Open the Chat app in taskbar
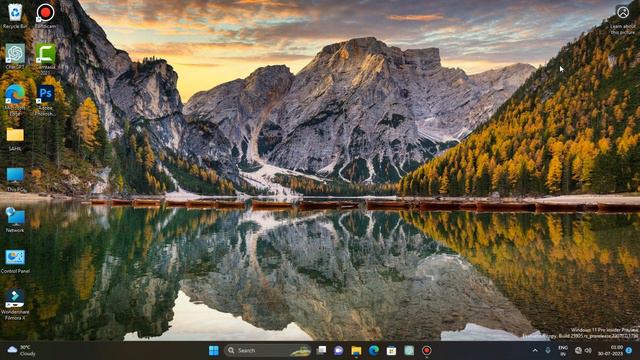The image size is (640, 360). pyautogui.click(x=338, y=351)
